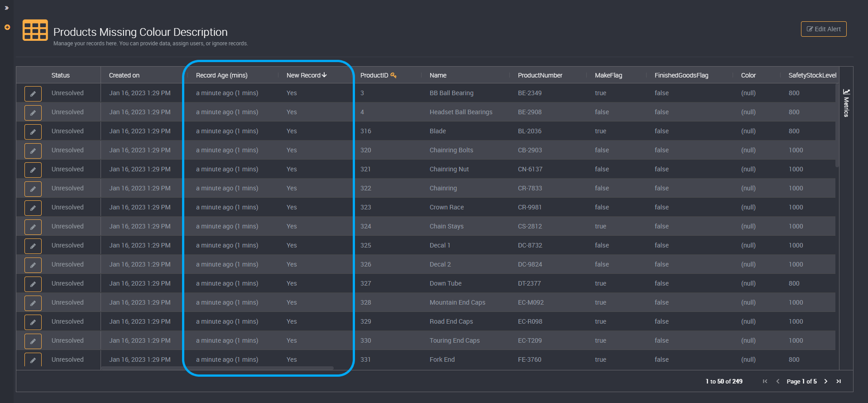Sort by the Name column header

[x=438, y=75]
